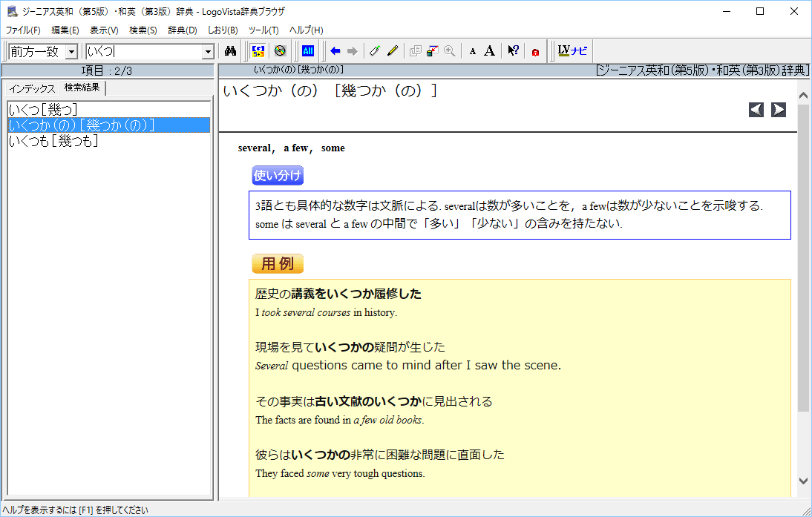Open the LV Navi toolbar button
The image size is (812, 517).
[x=572, y=51]
